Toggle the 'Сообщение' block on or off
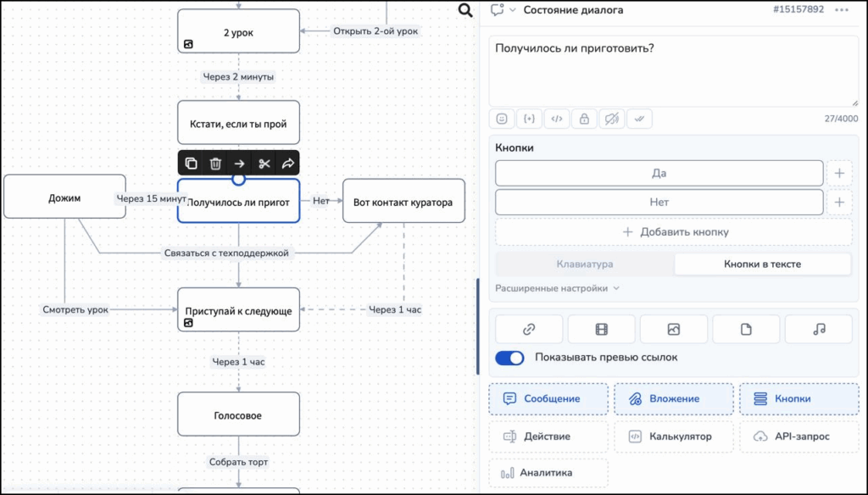 point(548,398)
